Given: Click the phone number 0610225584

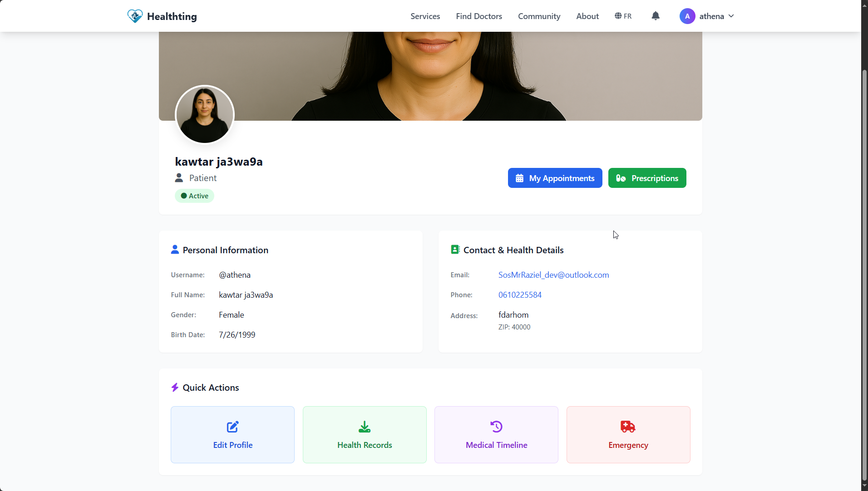Looking at the screenshot, I should [520, 295].
